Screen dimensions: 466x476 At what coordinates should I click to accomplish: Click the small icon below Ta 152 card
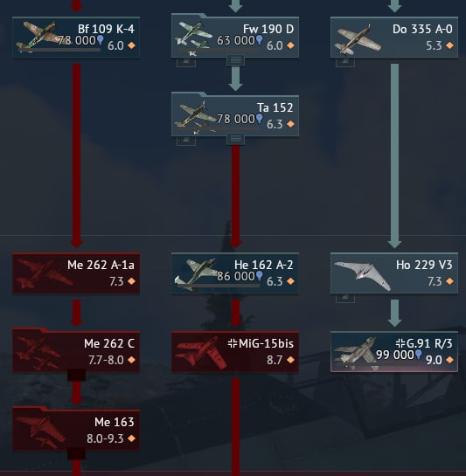(186, 141)
